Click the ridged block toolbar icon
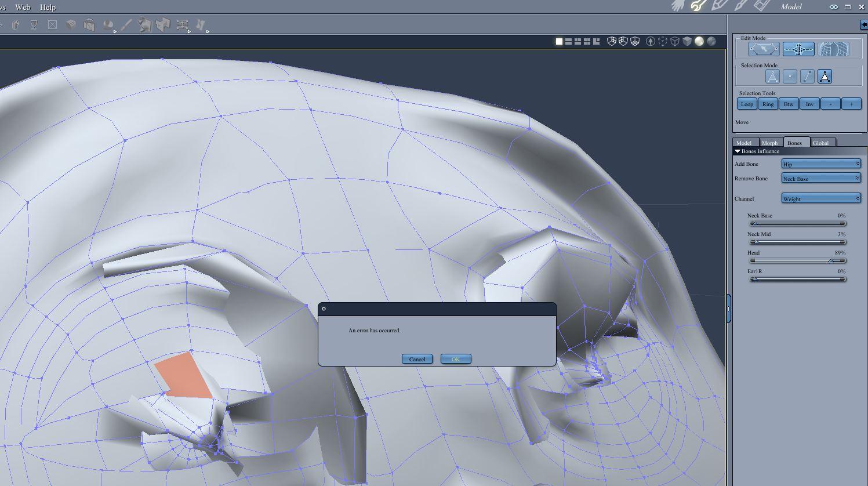 71,25
